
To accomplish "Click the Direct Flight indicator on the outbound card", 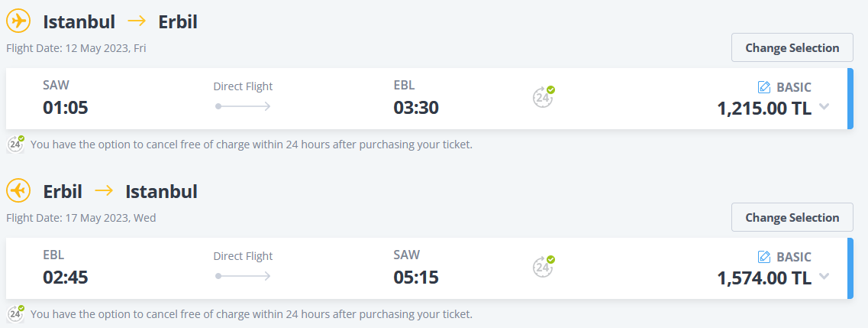I will pyautogui.click(x=243, y=96).
